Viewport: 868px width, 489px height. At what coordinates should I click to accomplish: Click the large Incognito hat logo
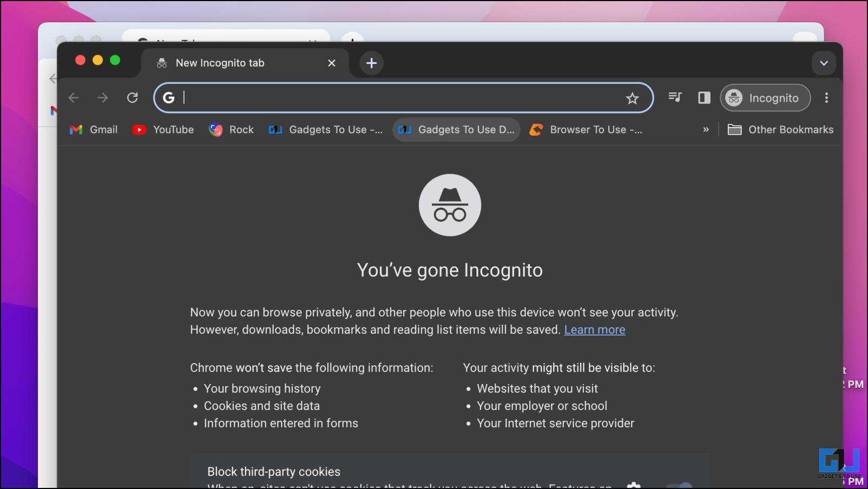tap(450, 205)
